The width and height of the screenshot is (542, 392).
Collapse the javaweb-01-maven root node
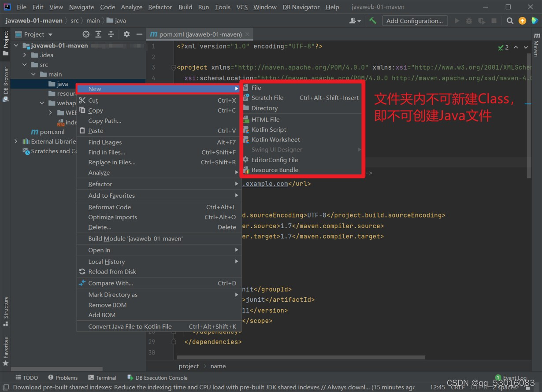click(x=16, y=45)
